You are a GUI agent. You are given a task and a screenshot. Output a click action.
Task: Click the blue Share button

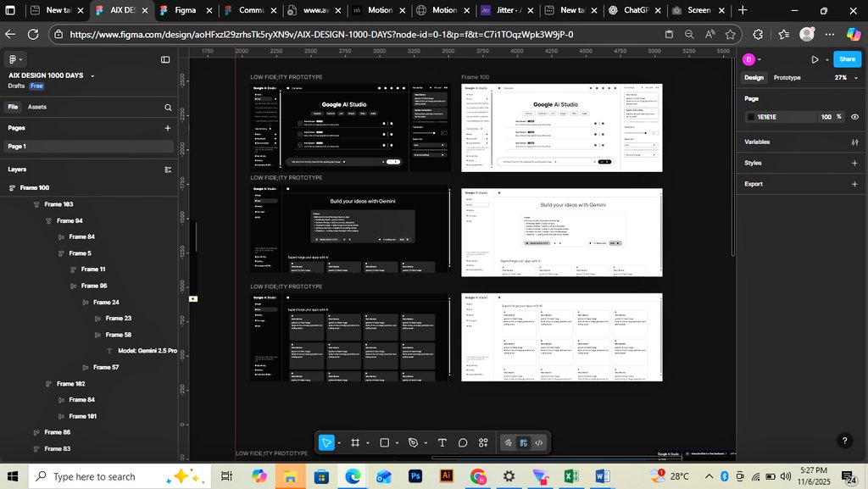pyautogui.click(x=846, y=59)
